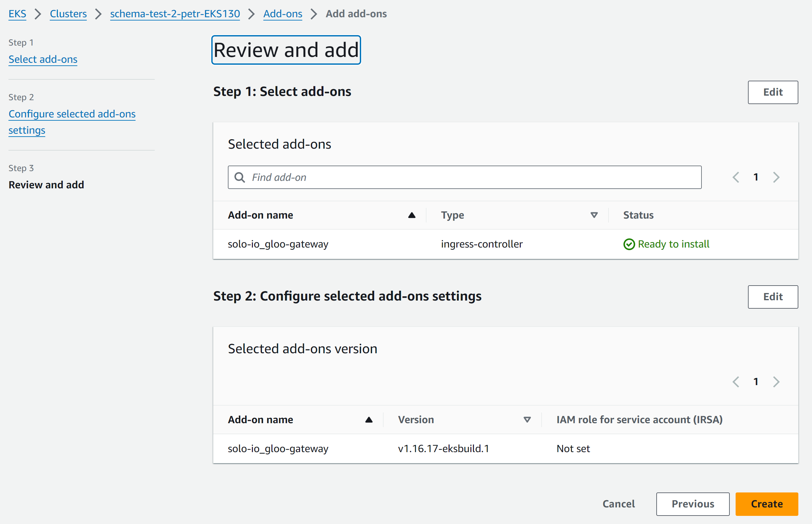Go to Clusters breadcrumb link
The image size is (812, 524).
68,14
